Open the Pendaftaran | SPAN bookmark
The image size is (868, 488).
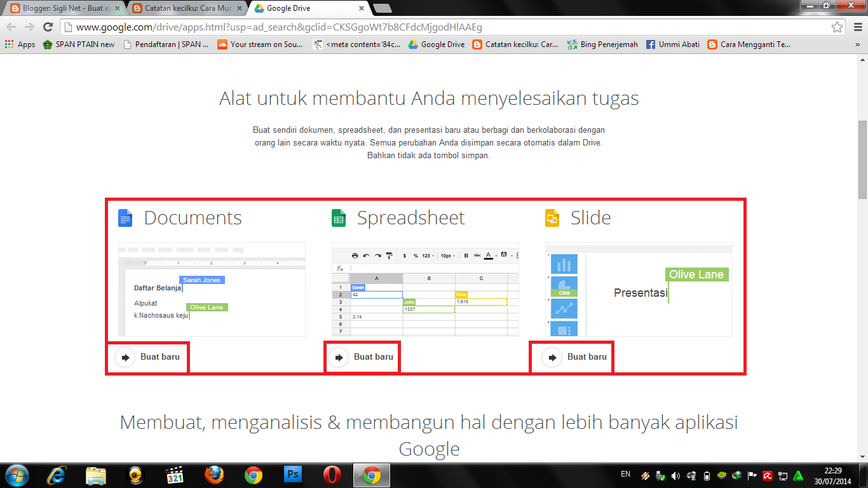click(166, 44)
